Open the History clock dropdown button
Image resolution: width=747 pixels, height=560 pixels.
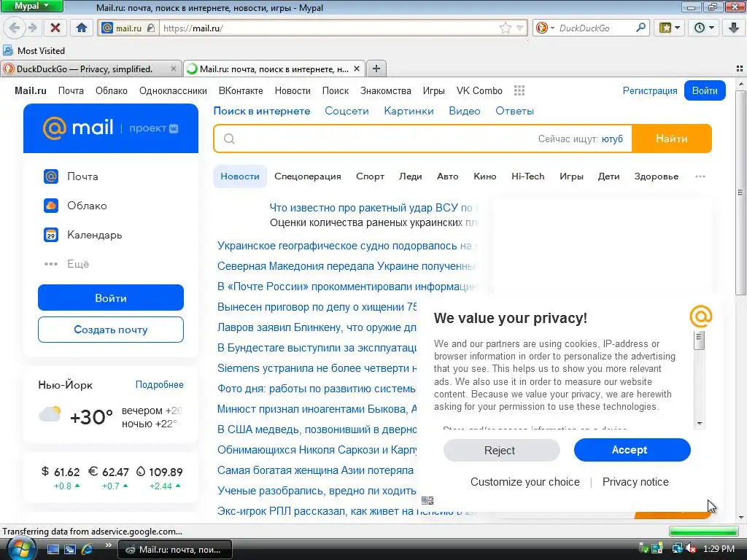[x=704, y=28]
